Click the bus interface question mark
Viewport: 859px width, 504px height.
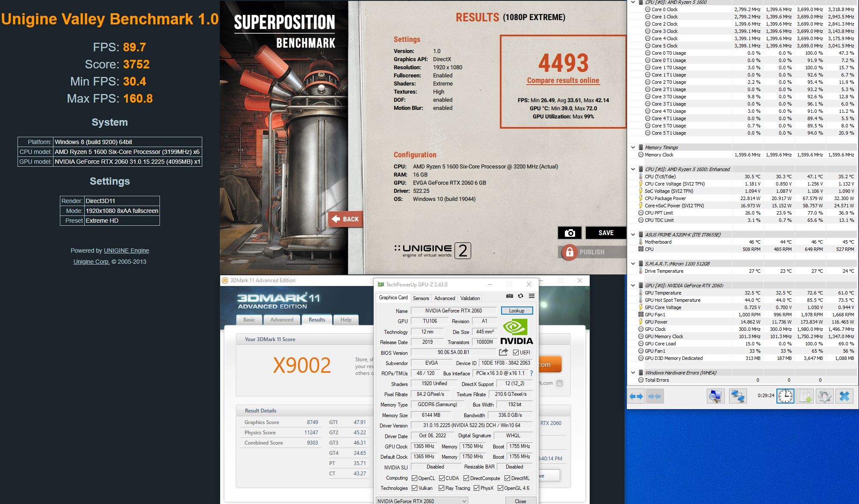point(531,373)
